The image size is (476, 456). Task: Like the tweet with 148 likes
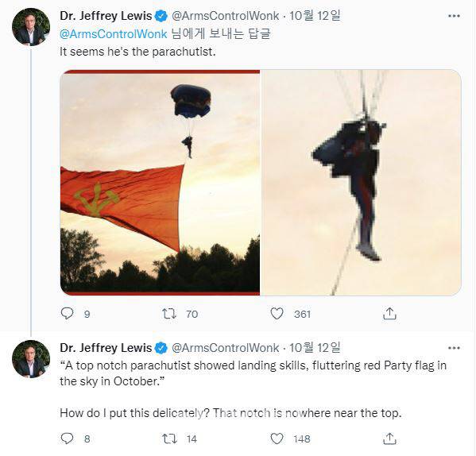click(x=277, y=439)
